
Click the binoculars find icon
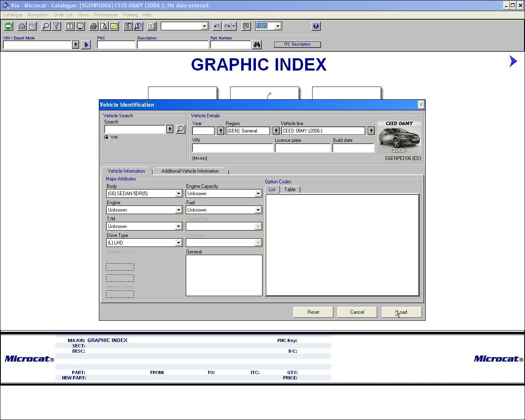[257, 45]
